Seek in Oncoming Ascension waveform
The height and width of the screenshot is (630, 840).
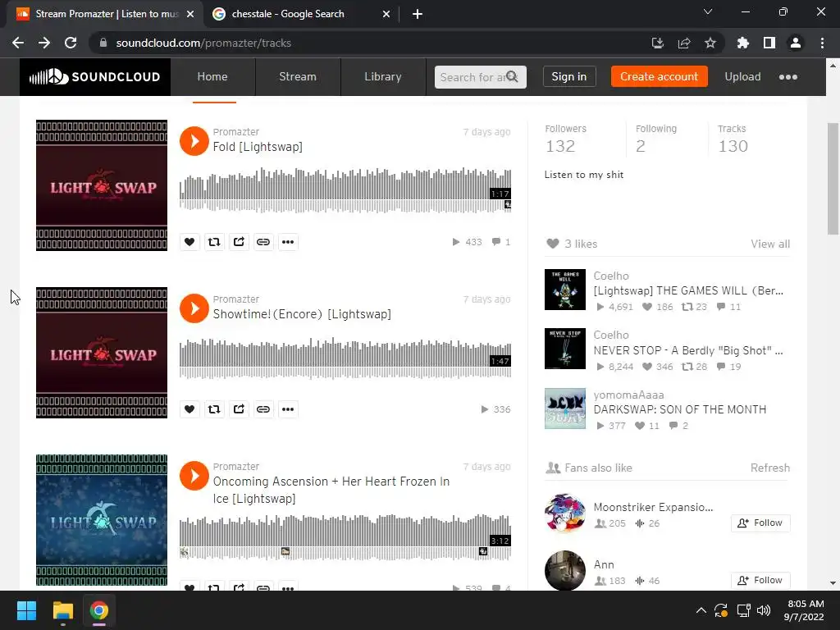click(x=345, y=536)
